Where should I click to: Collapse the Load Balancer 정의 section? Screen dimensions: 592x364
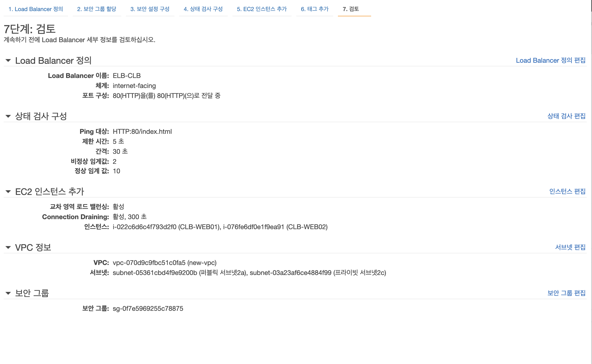[8, 61]
